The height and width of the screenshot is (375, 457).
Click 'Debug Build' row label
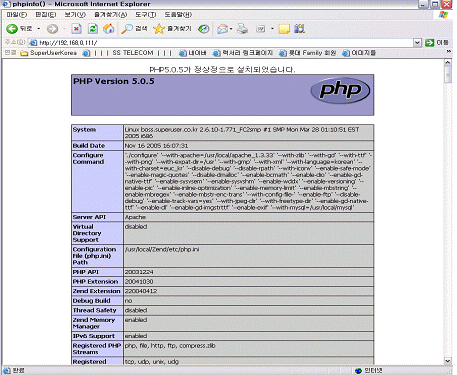91,301
